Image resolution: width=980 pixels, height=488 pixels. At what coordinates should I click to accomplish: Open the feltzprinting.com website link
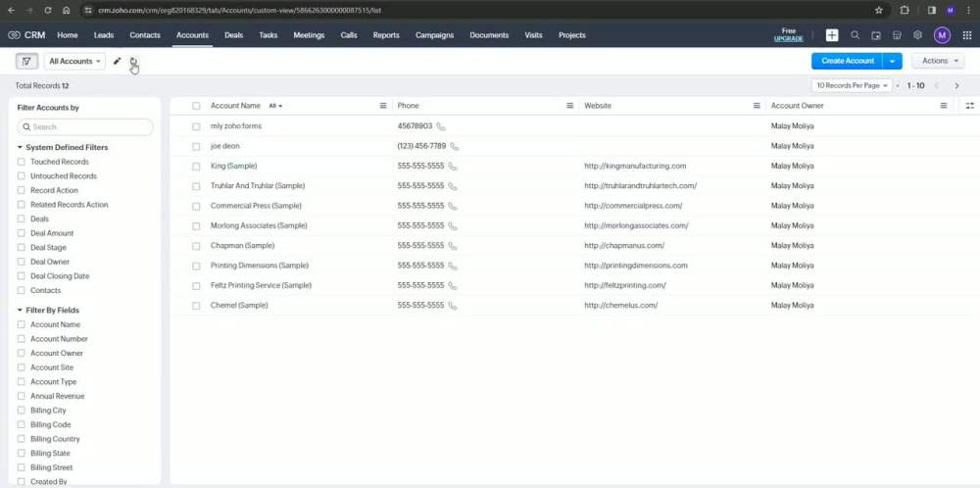(x=625, y=285)
